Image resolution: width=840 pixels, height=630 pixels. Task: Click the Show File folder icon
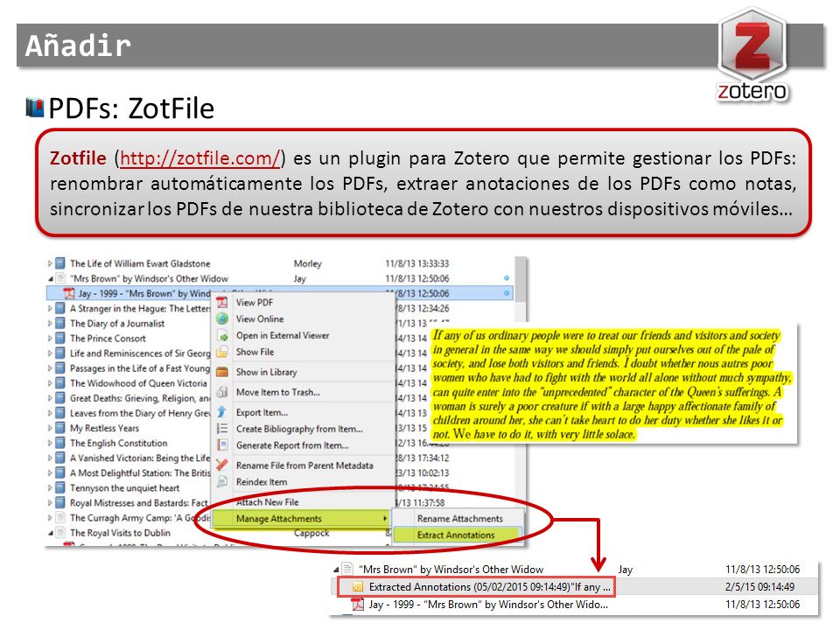[221, 352]
